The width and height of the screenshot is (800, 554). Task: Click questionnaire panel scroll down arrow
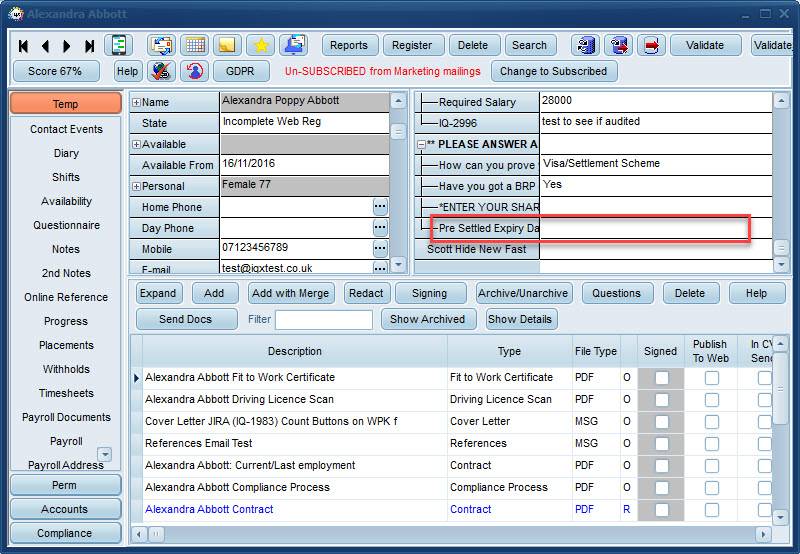click(x=781, y=265)
